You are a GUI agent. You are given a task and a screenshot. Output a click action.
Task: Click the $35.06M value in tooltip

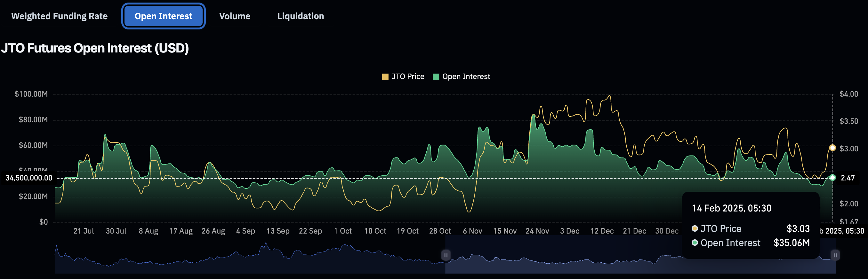pyautogui.click(x=791, y=243)
